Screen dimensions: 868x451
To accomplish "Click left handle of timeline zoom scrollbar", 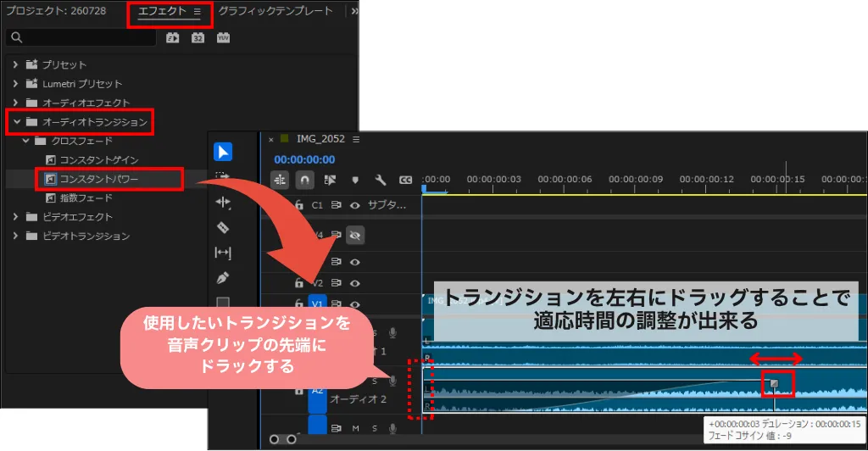I will tap(274, 439).
